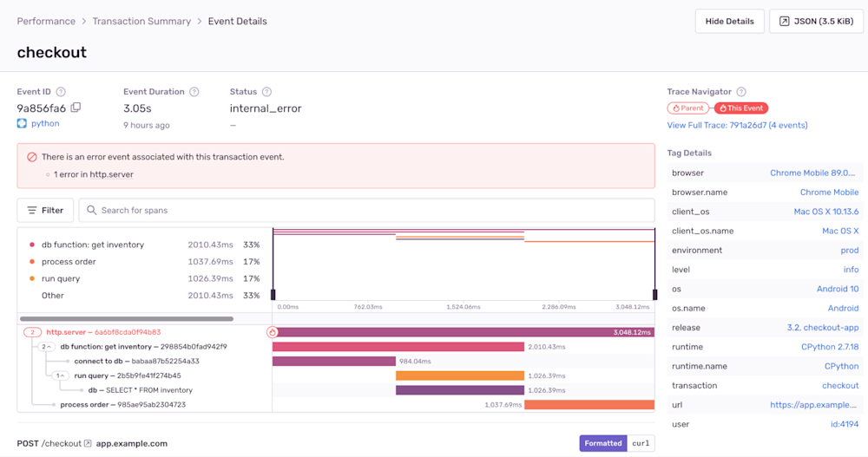
Task: Open help tooltip beside Trace Navigator
Action: (x=741, y=92)
